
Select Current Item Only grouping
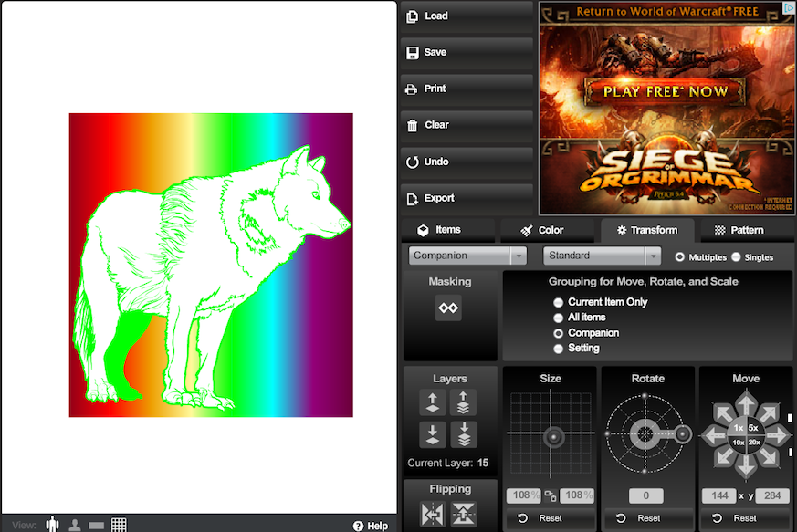tap(559, 302)
